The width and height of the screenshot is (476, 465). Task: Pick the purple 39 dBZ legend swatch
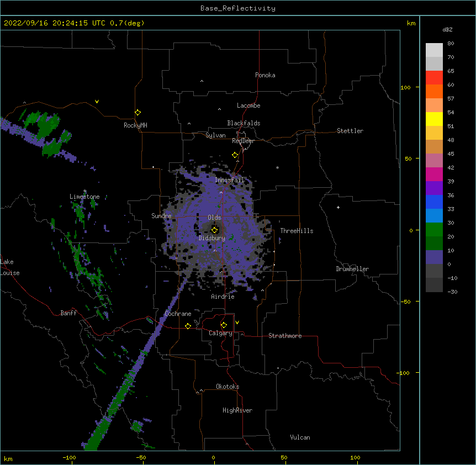click(x=434, y=188)
